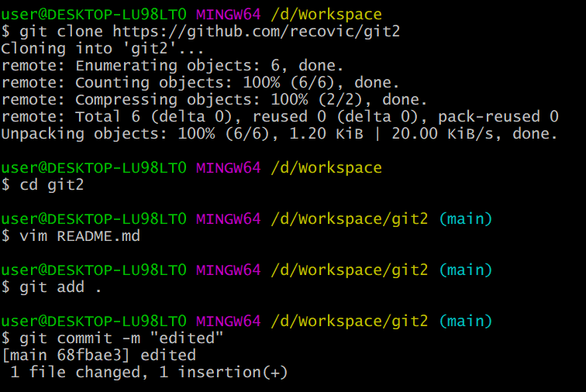
Task: Click the 'Counting objects: 100%' line
Action: pyautogui.click(x=200, y=83)
